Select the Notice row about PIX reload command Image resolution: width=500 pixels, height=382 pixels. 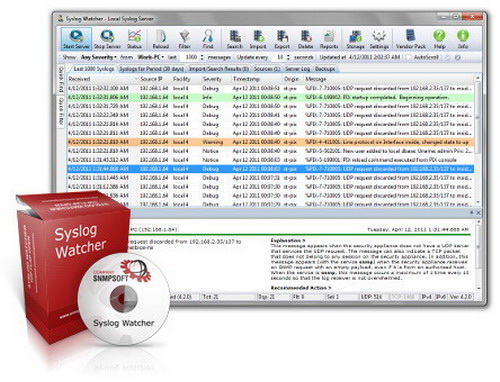tap(270, 160)
